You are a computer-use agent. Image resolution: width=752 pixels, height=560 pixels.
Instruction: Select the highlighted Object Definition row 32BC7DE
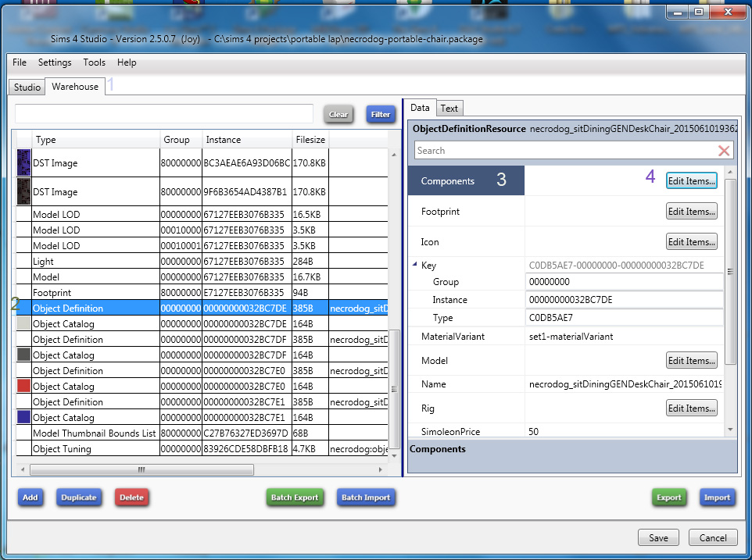(202, 308)
